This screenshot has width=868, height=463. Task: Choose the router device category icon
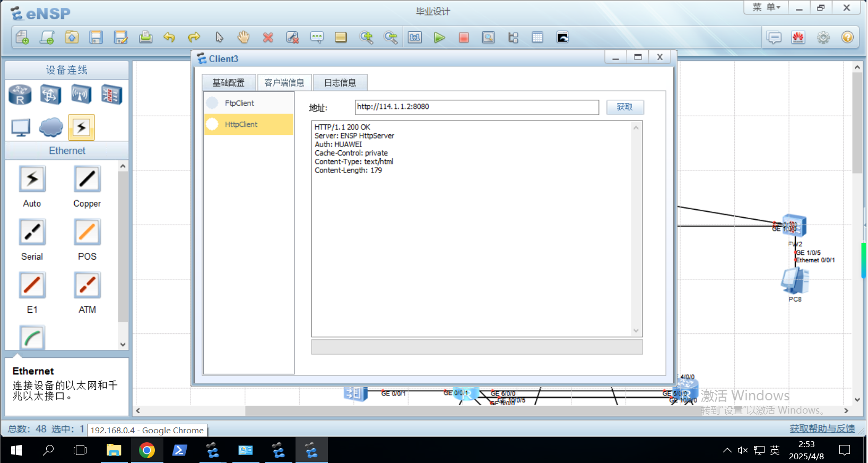coord(20,95)
